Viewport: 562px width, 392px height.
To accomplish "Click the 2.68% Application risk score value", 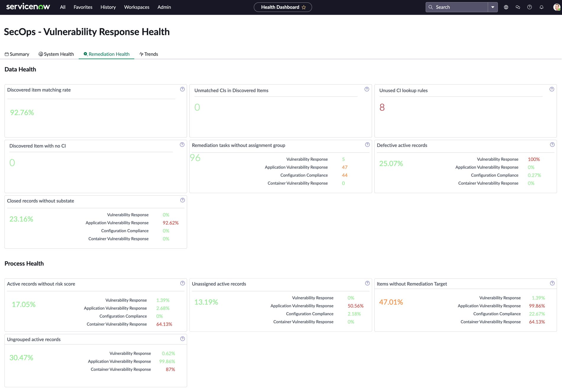I will (163, 308).
